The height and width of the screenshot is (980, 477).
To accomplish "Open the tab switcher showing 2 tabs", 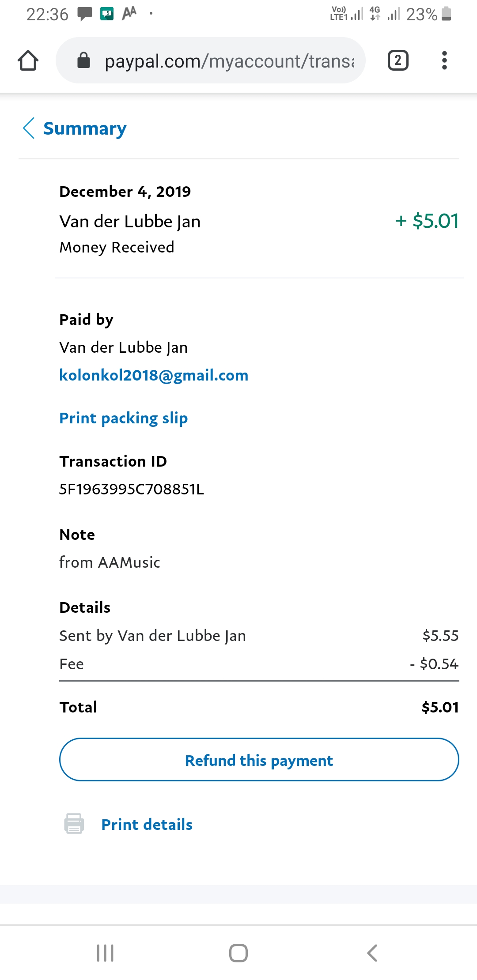I will pos(397,60).
